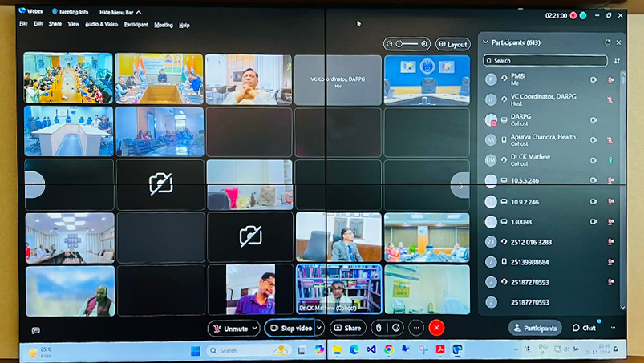
Task: Show hidden system tray icons chevron
Action: coord(516,349)
